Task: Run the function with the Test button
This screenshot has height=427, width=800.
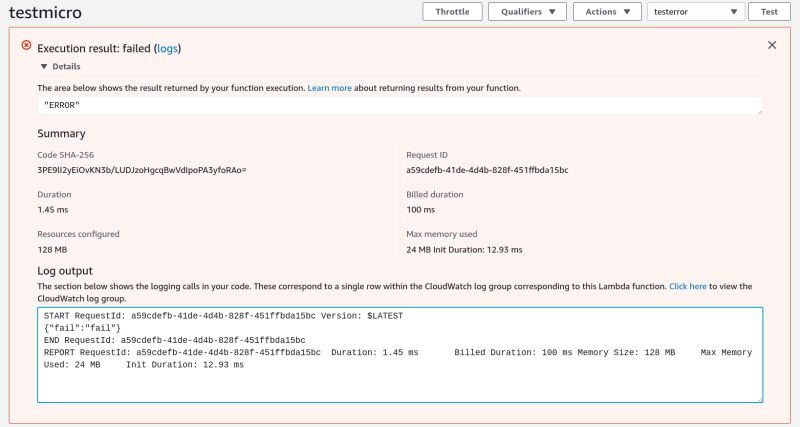Action: (769, 12)
